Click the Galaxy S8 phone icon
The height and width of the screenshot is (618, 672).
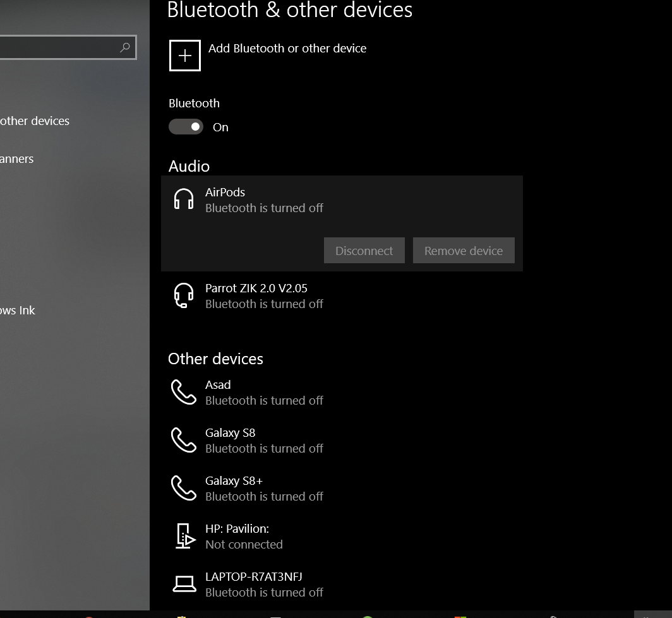(x=184, y=440)
